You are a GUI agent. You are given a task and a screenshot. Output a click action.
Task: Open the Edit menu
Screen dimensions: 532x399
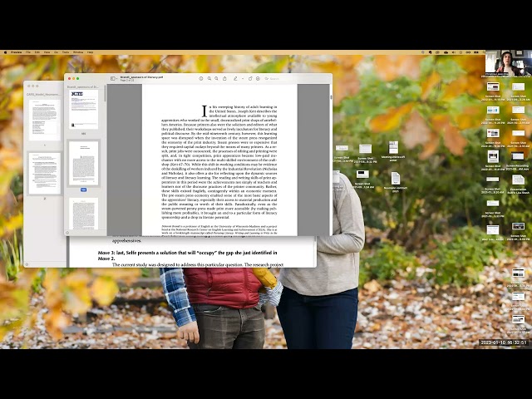(37, 52)
